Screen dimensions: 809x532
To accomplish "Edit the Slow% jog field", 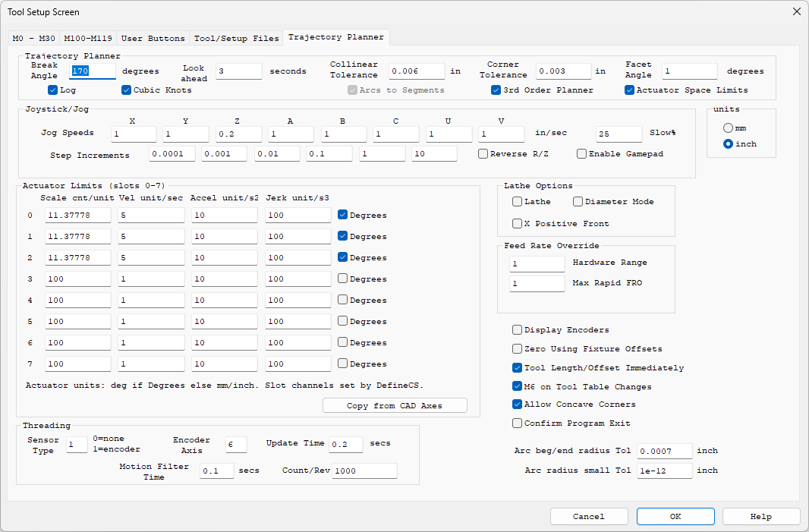I will [x=619, y=134].
